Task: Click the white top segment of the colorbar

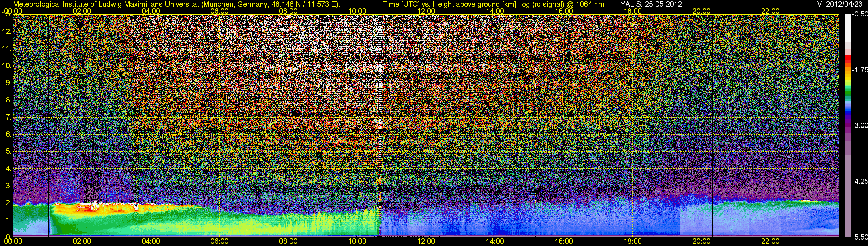Action: [x=847, y=27]
